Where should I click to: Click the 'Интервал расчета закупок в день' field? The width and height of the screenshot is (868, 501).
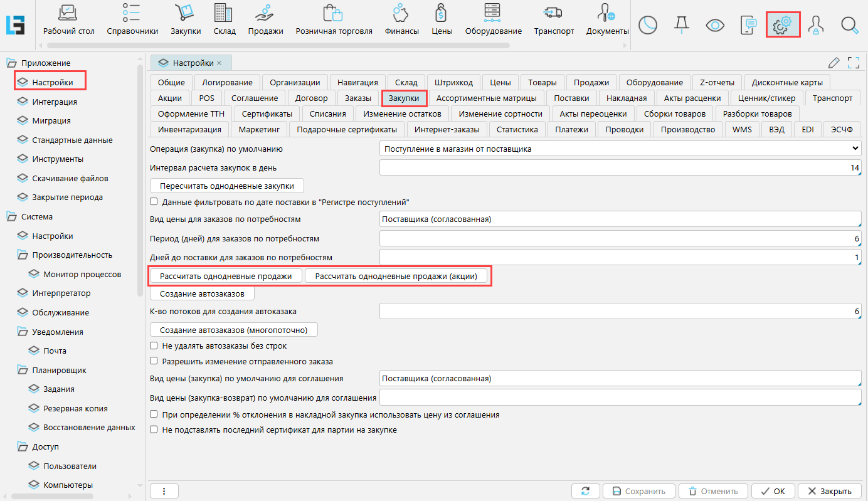pyautogui.click(x=620, y=168)
